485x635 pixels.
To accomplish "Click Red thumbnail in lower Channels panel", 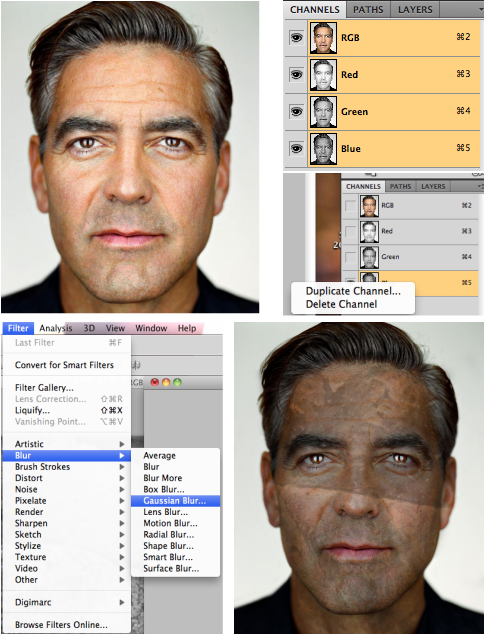I will (369, 232).
